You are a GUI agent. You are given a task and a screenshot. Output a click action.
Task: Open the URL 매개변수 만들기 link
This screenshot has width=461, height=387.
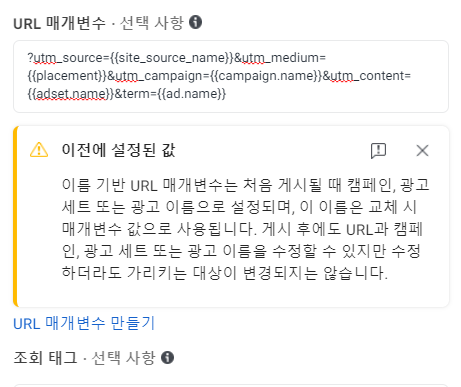[x=84, y=323]
